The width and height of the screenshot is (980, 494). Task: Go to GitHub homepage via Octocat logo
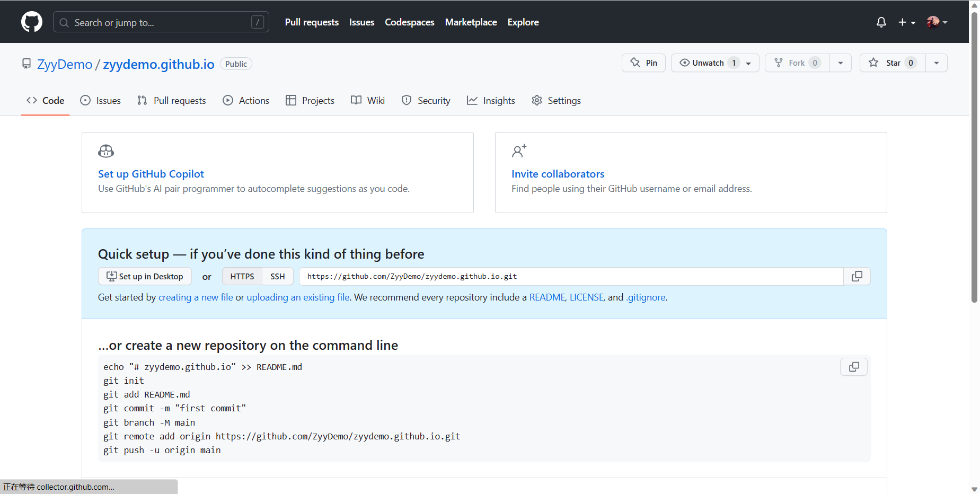pos(32,22)
